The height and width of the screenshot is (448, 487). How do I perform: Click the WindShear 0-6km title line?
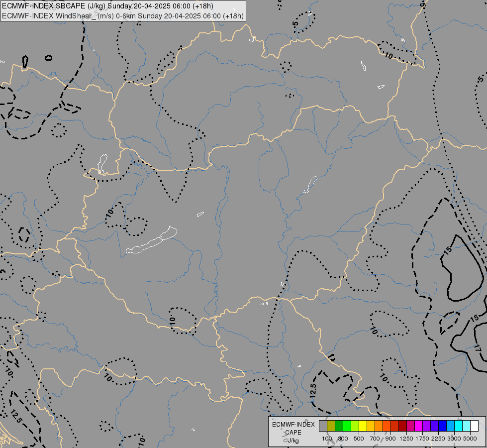click(123, 16)
